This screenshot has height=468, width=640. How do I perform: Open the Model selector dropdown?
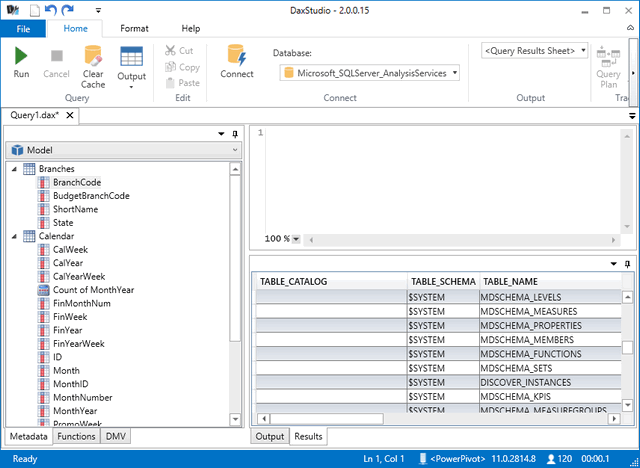coord(124,150)
